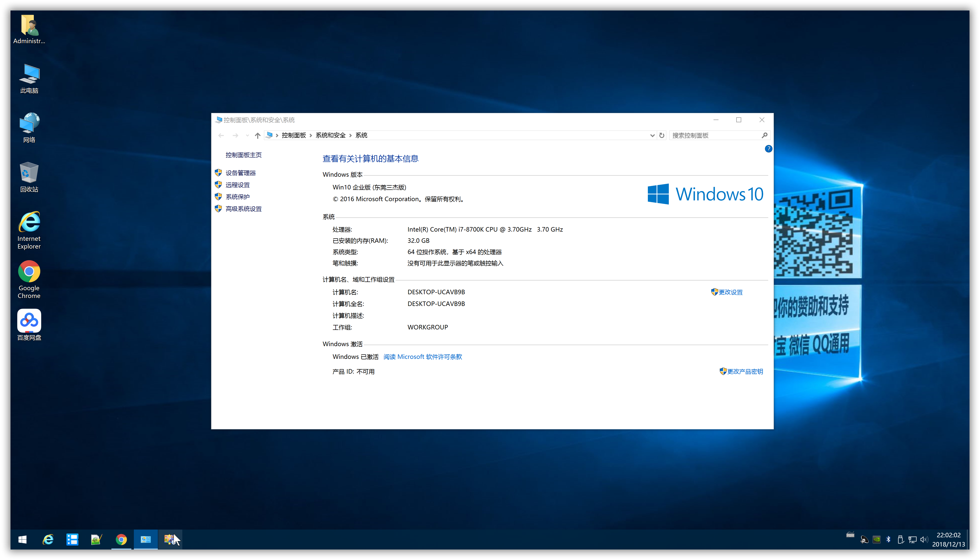Click the Show desktop strip
Screen dimensions: 980x560
coord(968,540)
